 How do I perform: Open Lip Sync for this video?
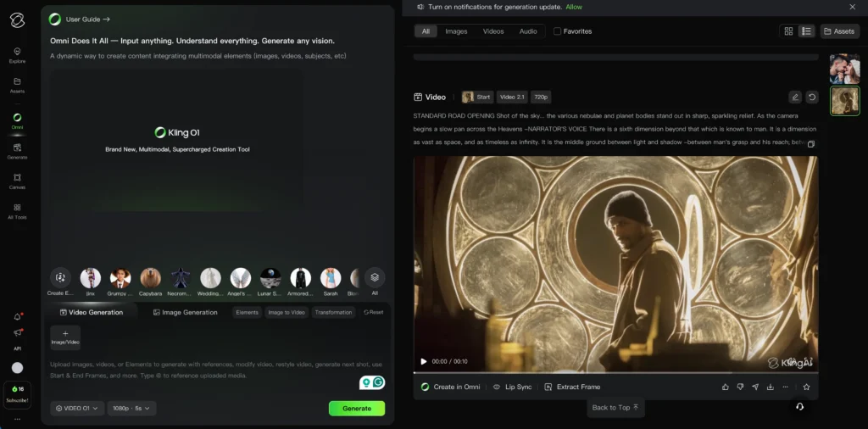(512, 387)
